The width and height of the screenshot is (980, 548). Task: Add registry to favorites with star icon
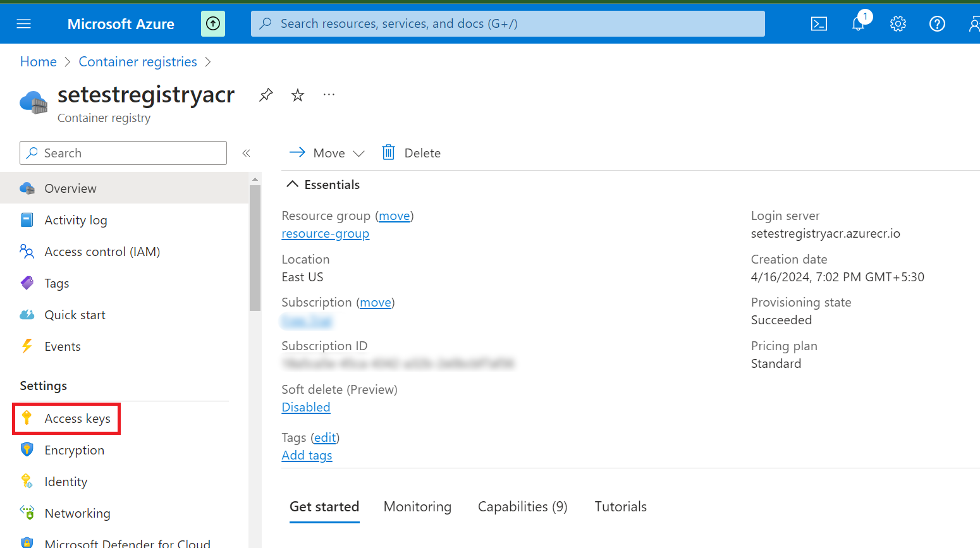tap(298, 95)
